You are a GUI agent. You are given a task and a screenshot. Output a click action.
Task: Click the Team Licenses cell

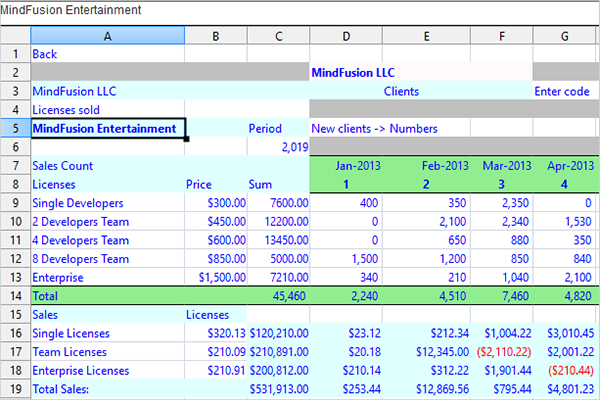108,352
